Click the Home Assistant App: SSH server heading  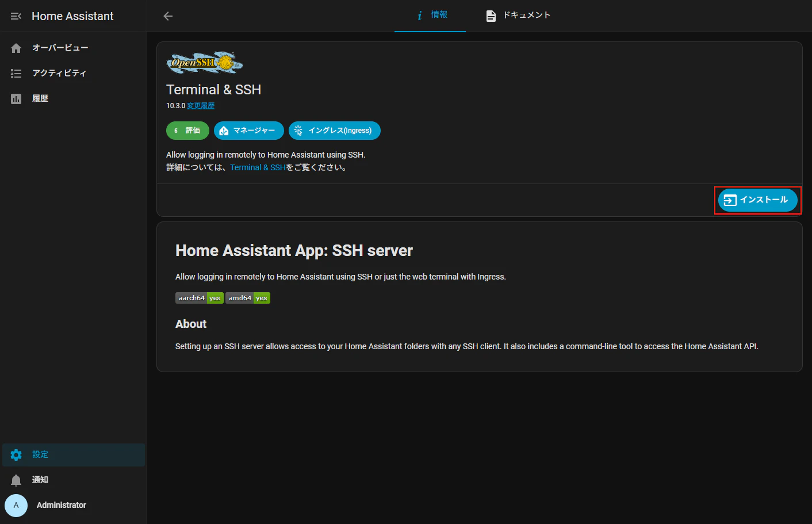coord(294,251)
